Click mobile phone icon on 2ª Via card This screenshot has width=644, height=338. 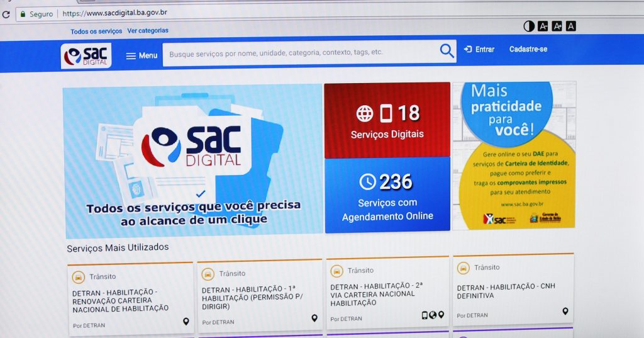(x=425, y=315)
